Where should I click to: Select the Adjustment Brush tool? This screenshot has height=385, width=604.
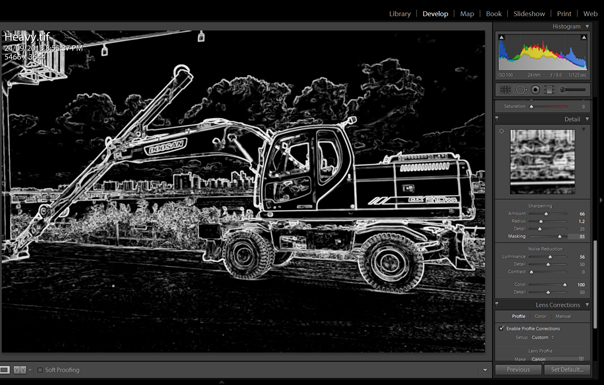click(573, 90)
